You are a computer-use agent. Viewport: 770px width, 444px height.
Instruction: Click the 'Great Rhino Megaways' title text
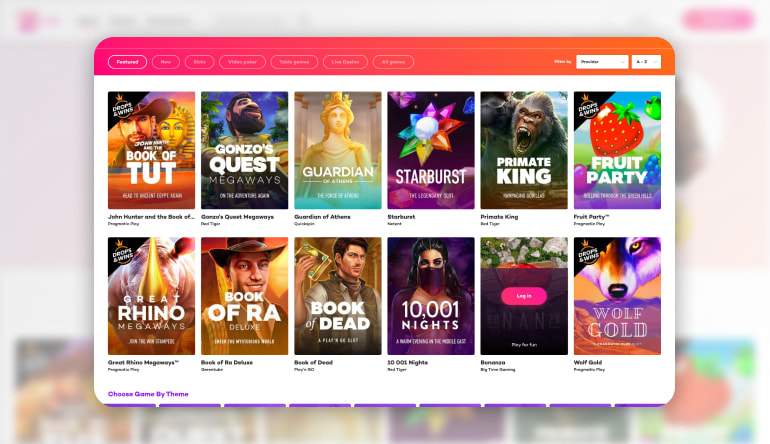pos(143,362)
